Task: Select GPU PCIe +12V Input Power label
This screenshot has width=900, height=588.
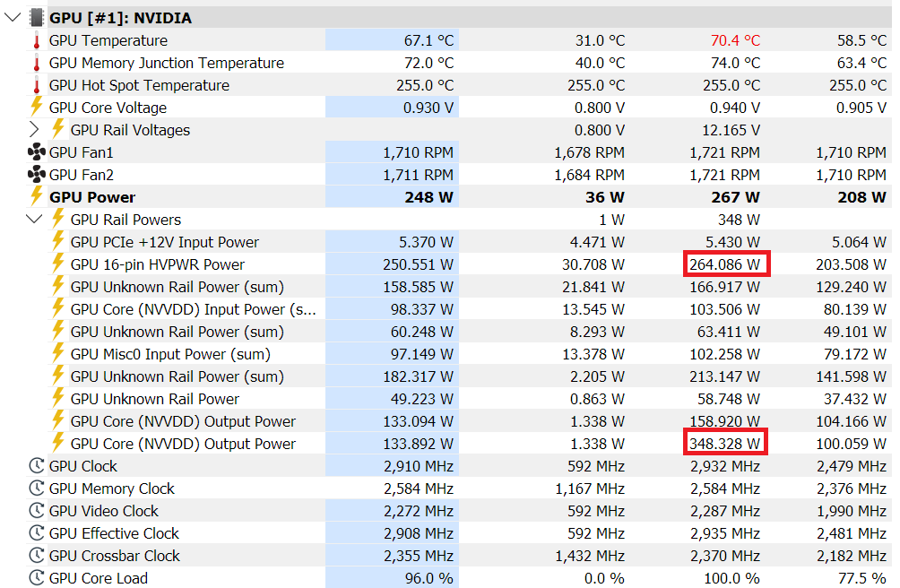Action: pyautogui.click(x=165, y=242)
